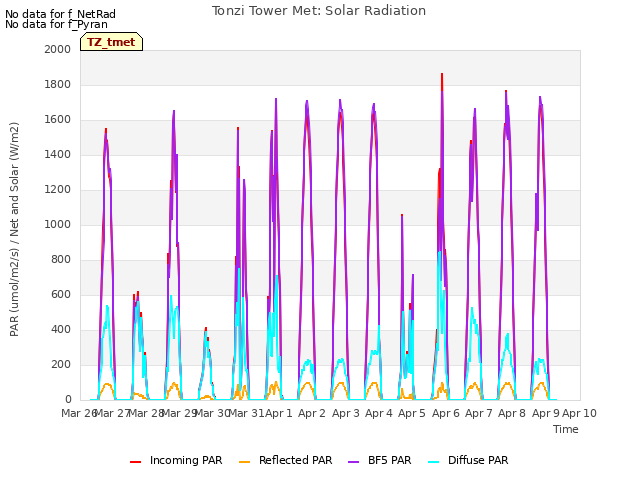Screen dimensions: 640x480
Task: Click the Apr 5 x-axis label
Action: [x=412, y=413]
